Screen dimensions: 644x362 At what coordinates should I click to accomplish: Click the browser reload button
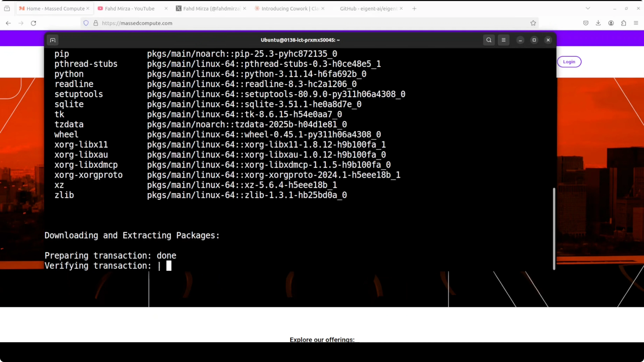pos(33,23)
